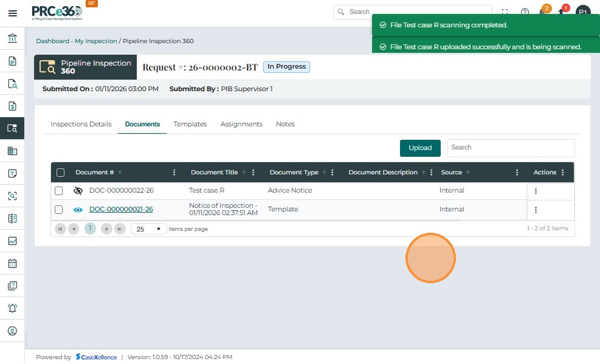Switch to the Assignments tab
Image resolution: width=600 pixels, height=364 pixels.
(241, 124)
